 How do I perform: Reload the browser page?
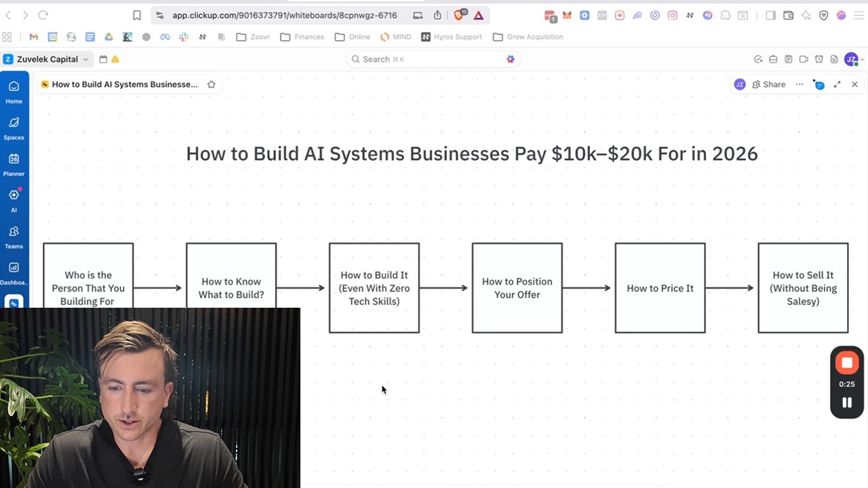point(43,15)
